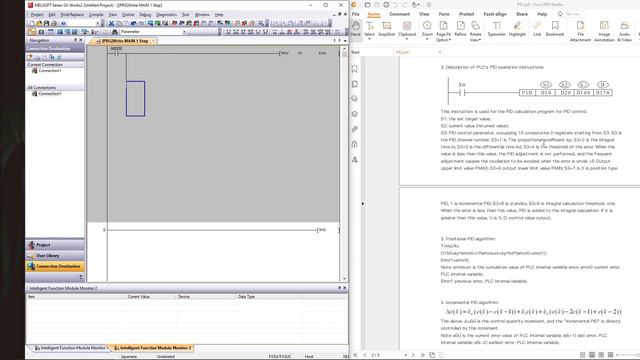Screen dimensions: 640x360
Task: Click the User Library navigation button
Action: (x=55, y=256)
